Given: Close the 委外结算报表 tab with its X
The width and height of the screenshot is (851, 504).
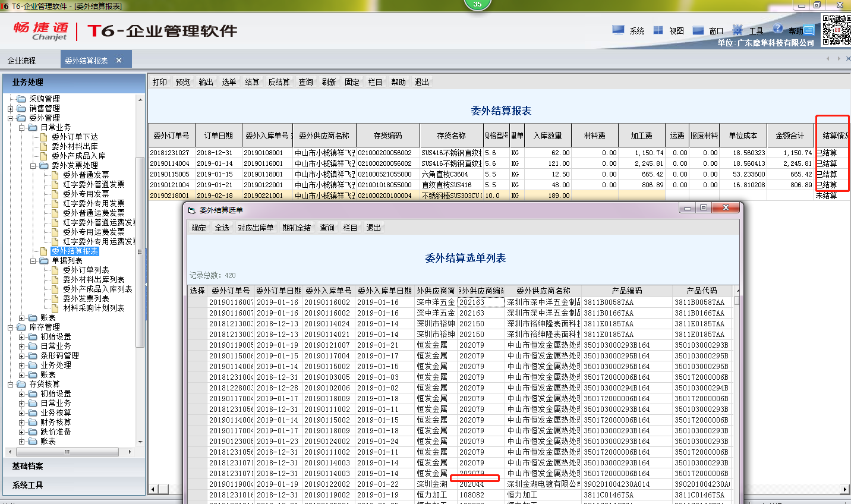Looking at the screenshot, I should click(x=119, y=61).
